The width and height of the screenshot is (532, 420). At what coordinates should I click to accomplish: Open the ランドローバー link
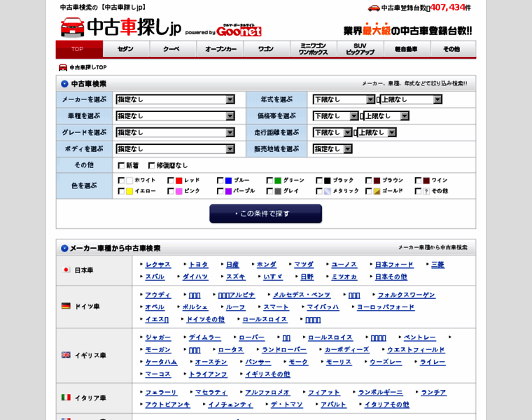(284, 350)
